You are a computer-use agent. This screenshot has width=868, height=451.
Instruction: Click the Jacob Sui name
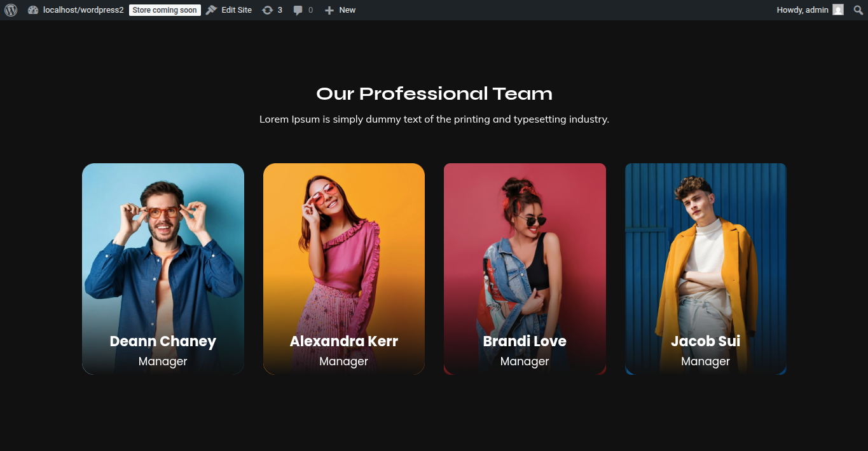[706, 341]
